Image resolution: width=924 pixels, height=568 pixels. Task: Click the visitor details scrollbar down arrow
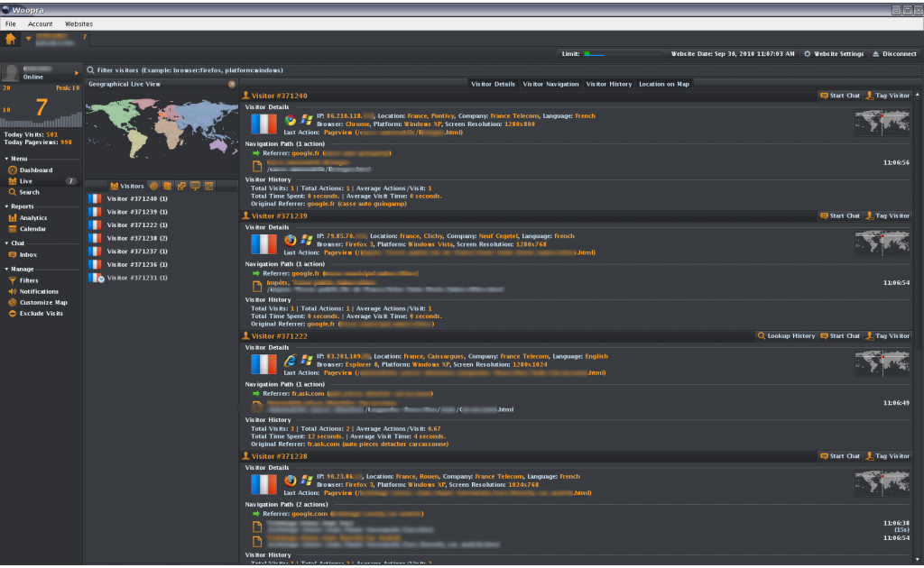click(918, 560)
